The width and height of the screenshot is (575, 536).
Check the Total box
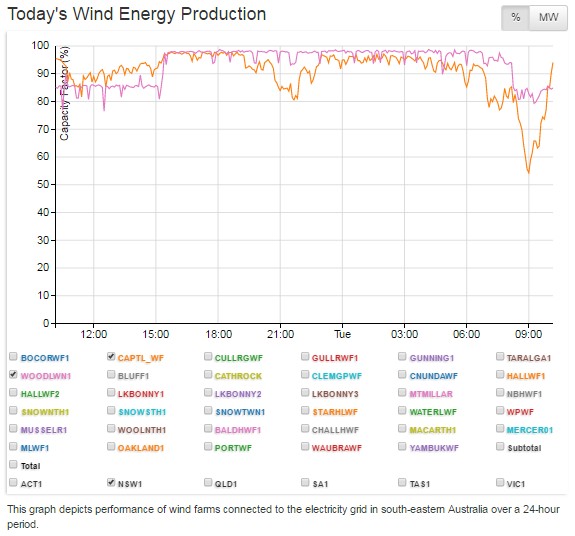(13, 465)
